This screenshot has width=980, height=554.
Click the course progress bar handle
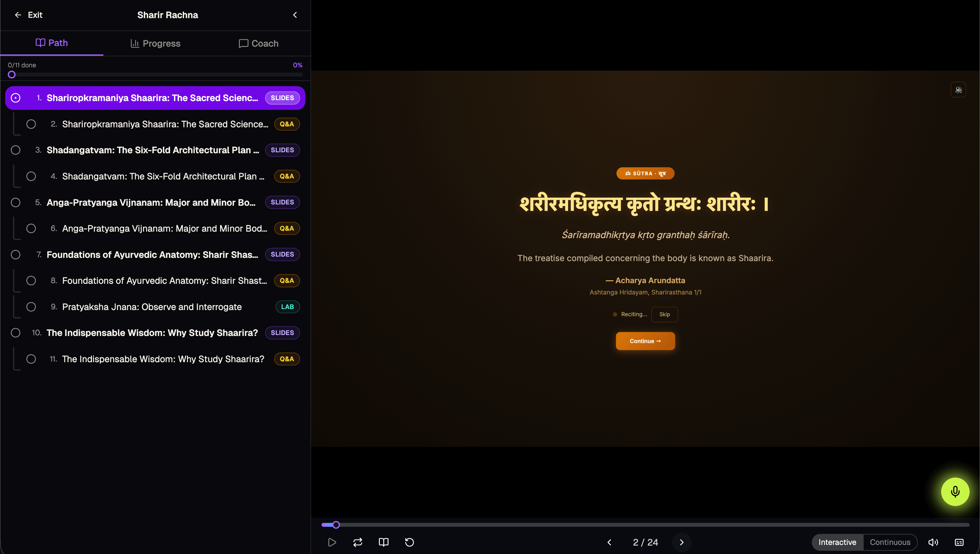tap(12, 75)
